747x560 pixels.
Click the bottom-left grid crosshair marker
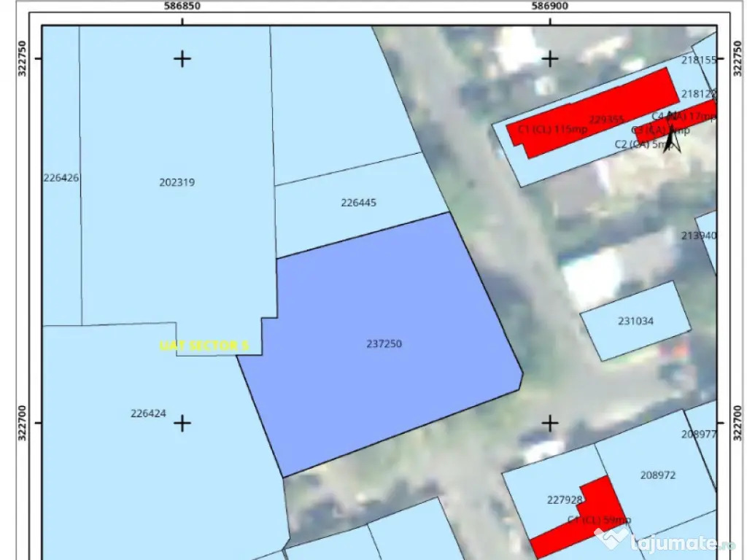click(182, 423)
